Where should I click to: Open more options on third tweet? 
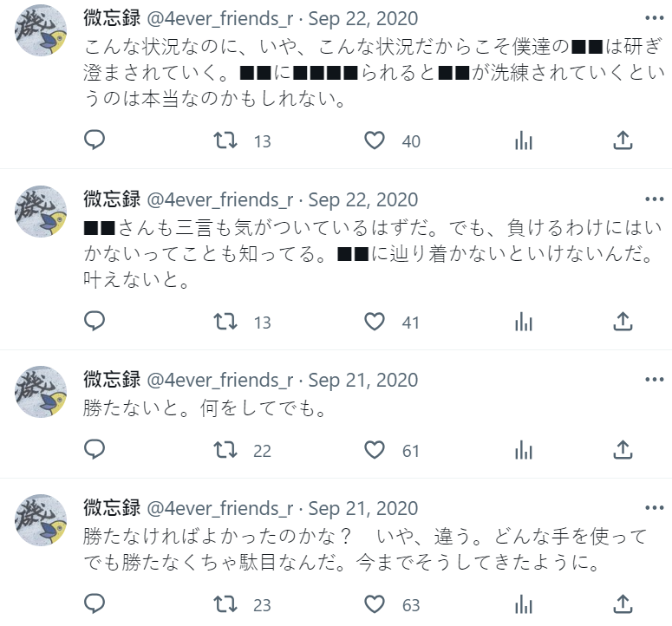click(x=654, y=379)
